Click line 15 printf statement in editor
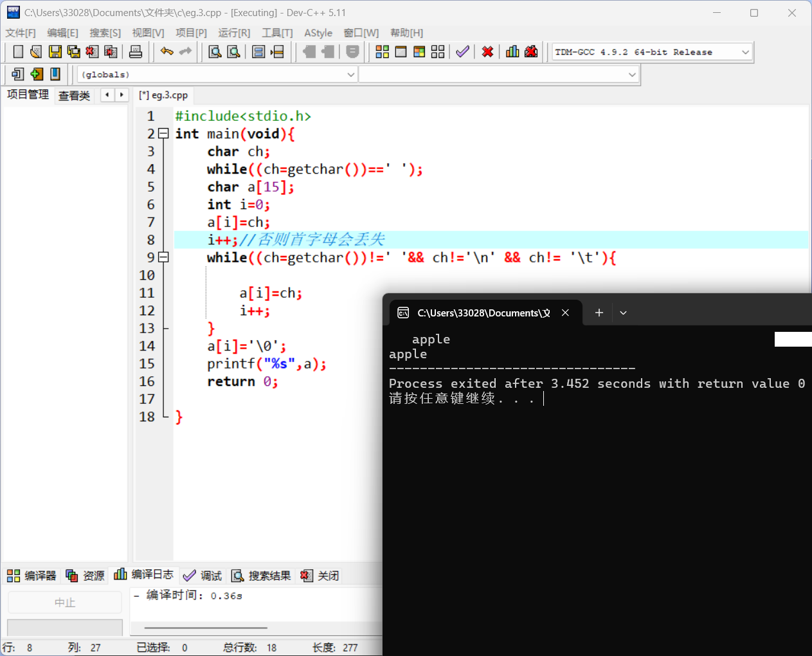The width and height of the screenshot is (812, 656). (x=267, y=364)
